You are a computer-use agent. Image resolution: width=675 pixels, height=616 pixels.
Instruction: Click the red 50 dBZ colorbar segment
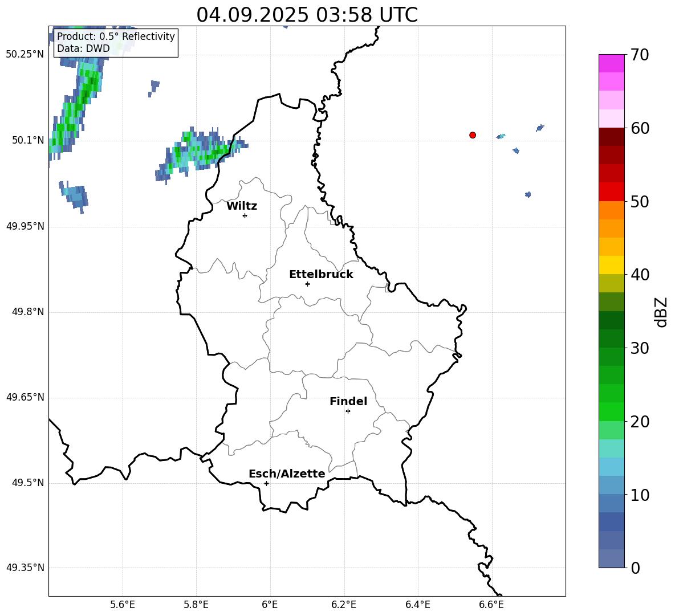point(611,192)
